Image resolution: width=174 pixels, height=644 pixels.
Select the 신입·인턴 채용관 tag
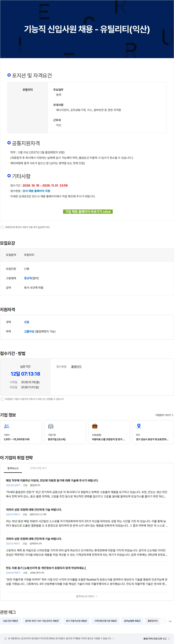point(11,621)
